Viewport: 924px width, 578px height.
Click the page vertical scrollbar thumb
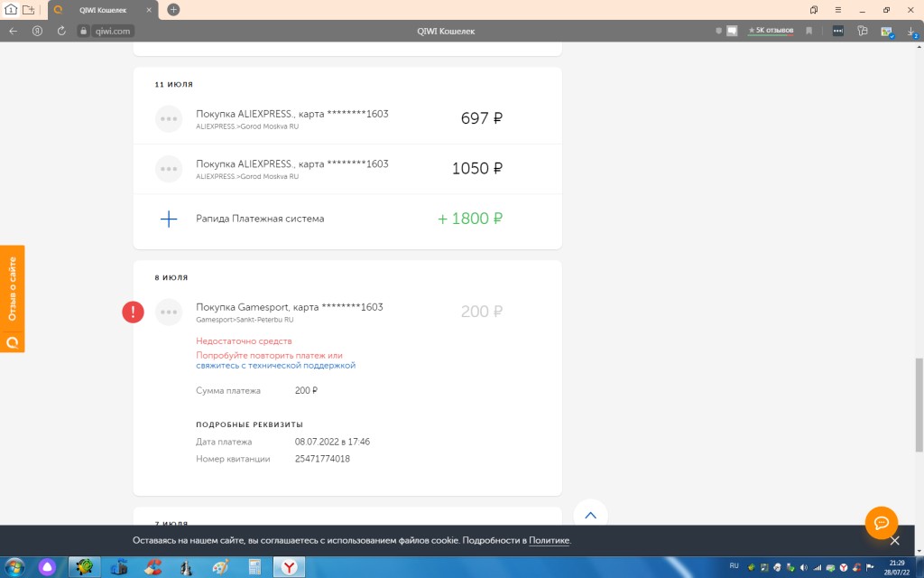(x=918, y=405)
